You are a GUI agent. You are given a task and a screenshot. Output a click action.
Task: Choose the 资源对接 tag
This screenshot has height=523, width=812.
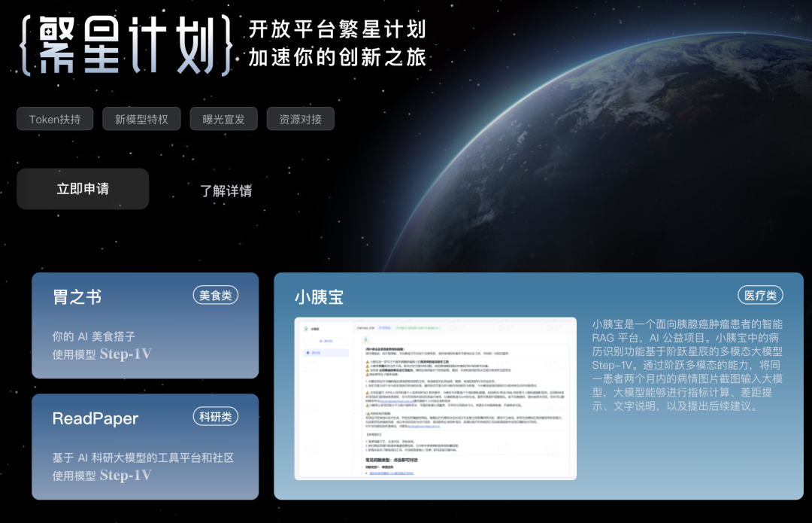click(300, 119)
